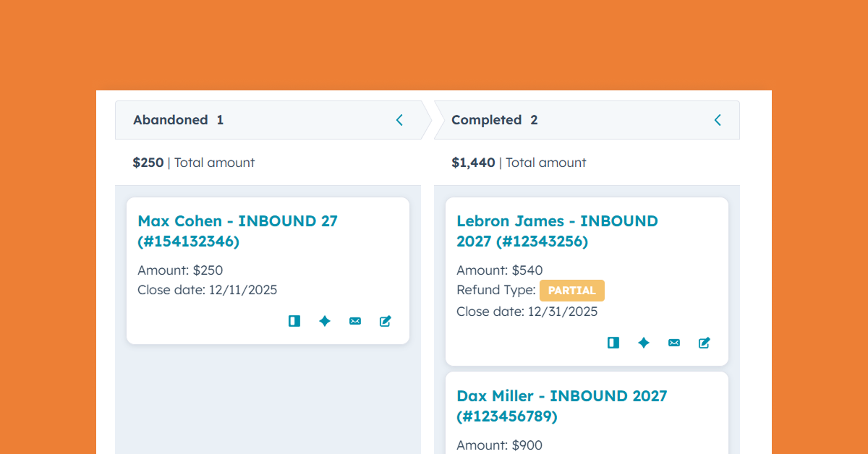The width and height of the screenshot is (868, 454).
Task: Click 'Amount: $900' on Dax Miller card
Action: tap(499, 445)
